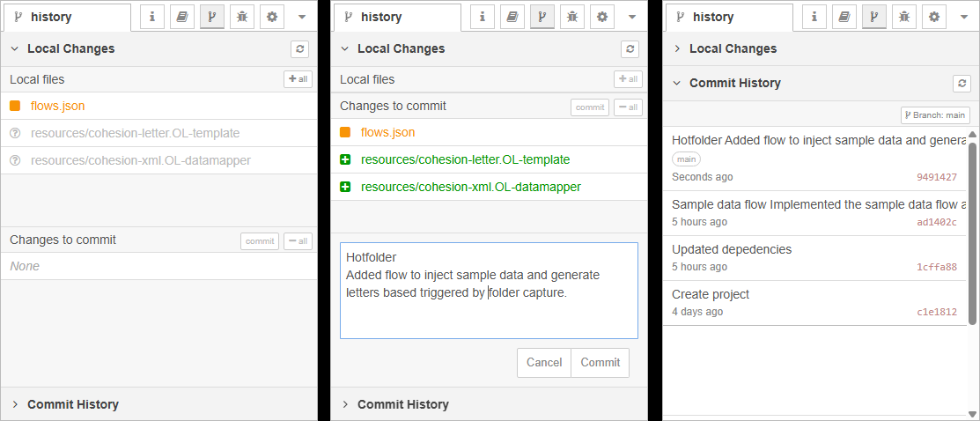The image size is (980, 421).
Task: Open the info tab icon above the commit message box
Action: 483,17
